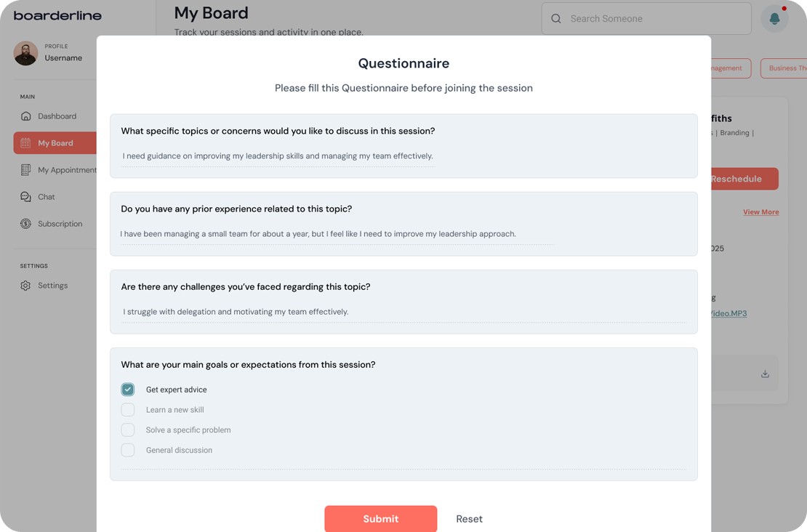Reset the questionnaire form
The width and height of the screenshot is (807, 532).
tap(469, 519)
